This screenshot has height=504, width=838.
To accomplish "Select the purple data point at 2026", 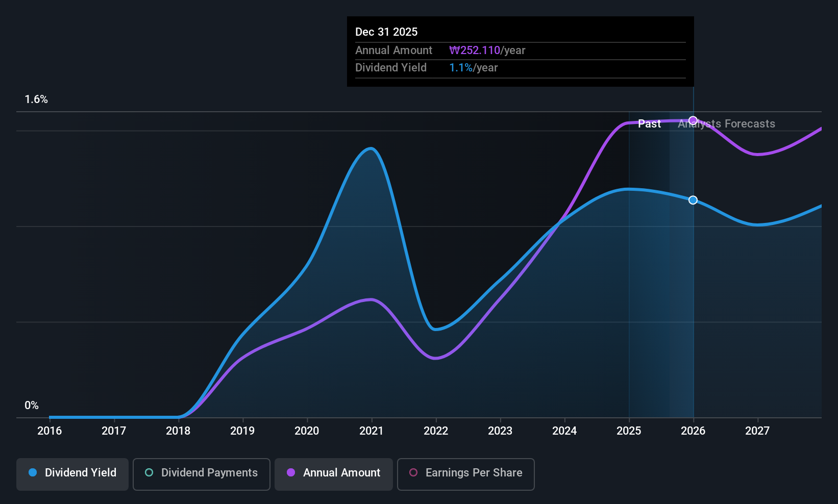I will coord(693,120).
